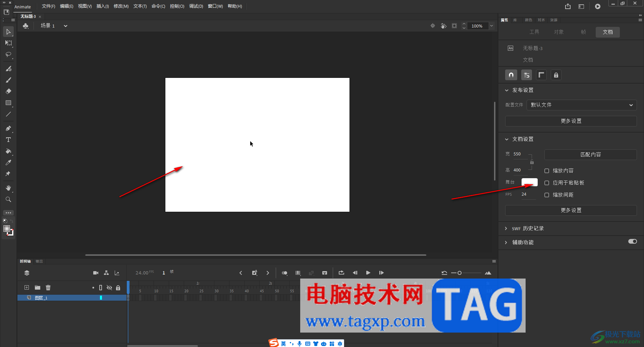The height and width of the screenshot is (347, 644).
Task: Open the 文件(F) menu
Action: point(48,6)
